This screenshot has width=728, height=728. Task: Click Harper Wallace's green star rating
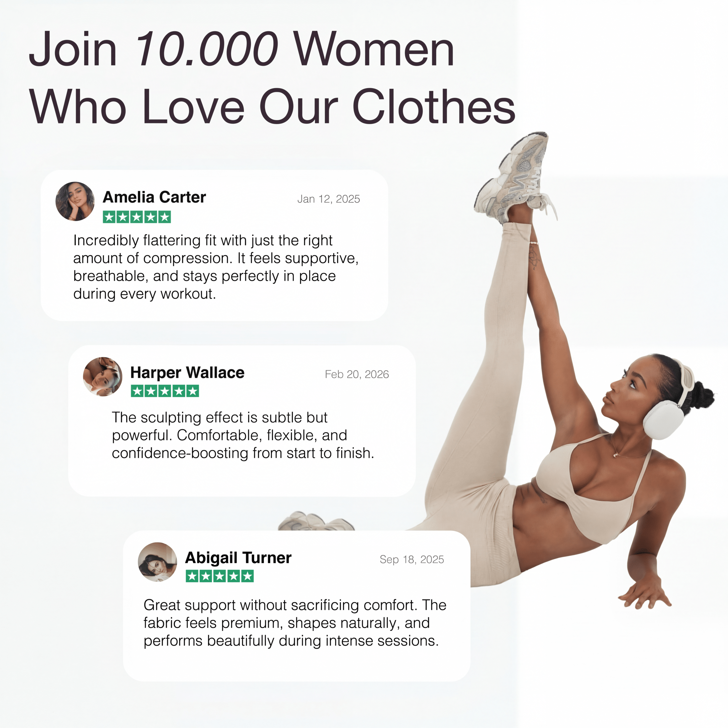pos(165,391)
